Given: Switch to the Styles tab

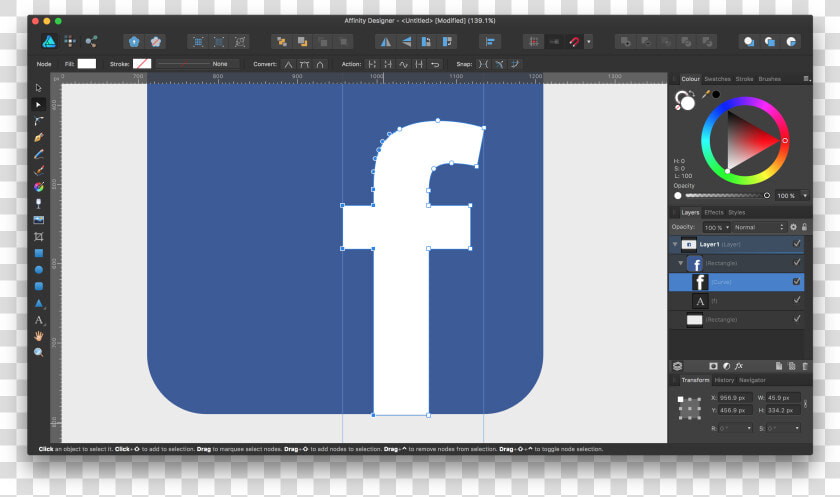Looking at the screenshot, I should [x=737, y=213].
